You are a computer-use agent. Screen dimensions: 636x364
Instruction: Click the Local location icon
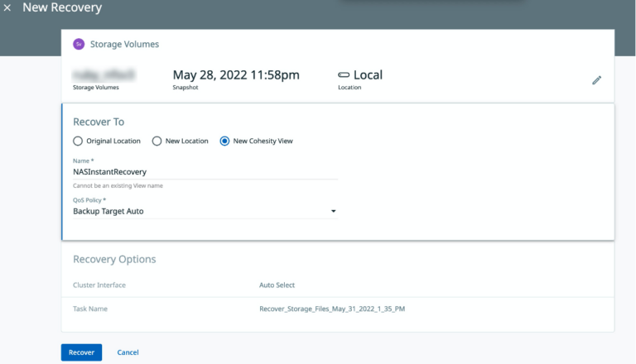(344, 75)
